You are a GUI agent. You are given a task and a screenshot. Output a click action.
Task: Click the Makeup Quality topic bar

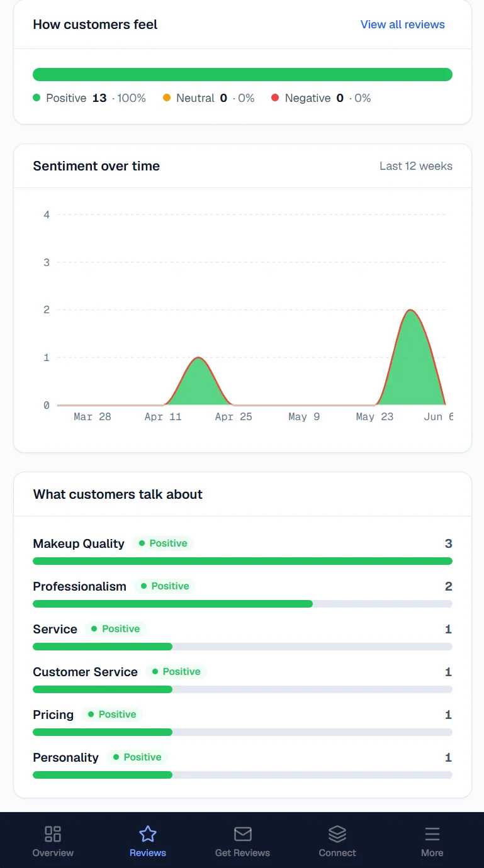click(x=242, y=561)
